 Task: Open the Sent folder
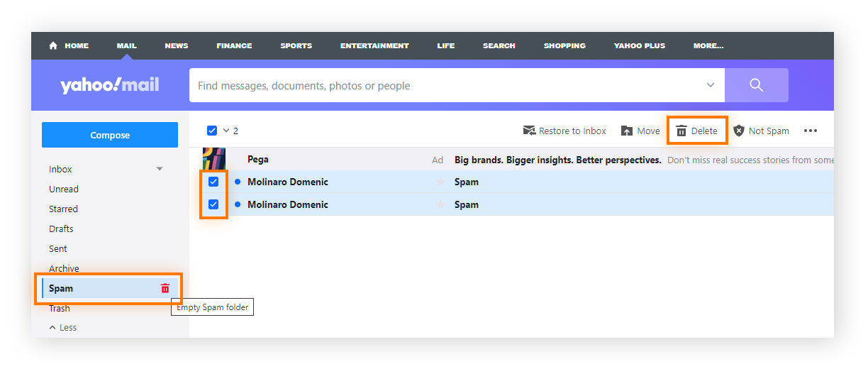point(58,248)
